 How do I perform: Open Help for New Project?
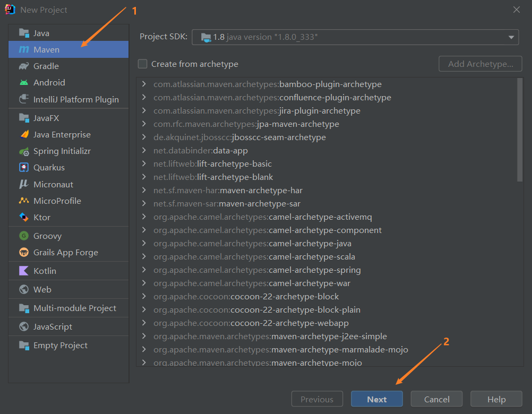point(496,399)
